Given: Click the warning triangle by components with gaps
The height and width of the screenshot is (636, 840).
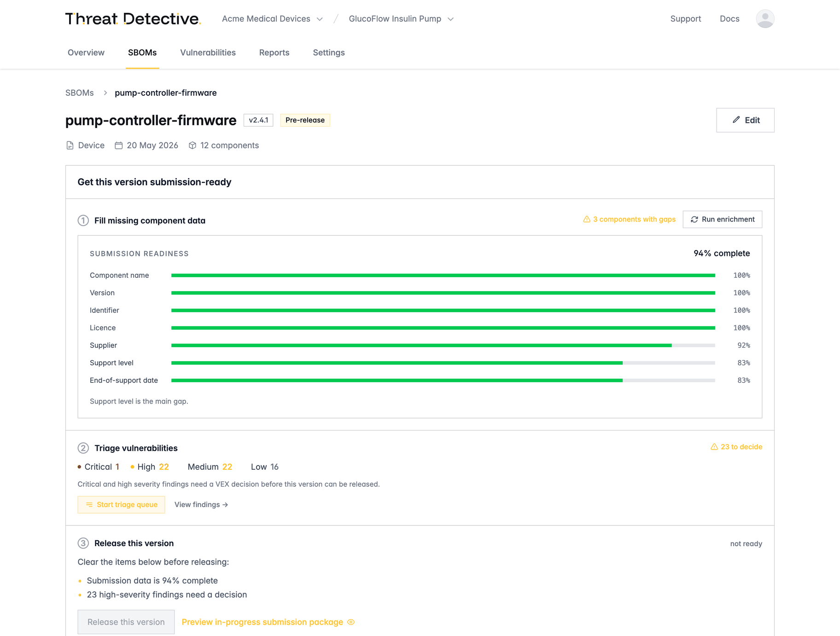Looking at the screenshot, I should coord(587,219).
